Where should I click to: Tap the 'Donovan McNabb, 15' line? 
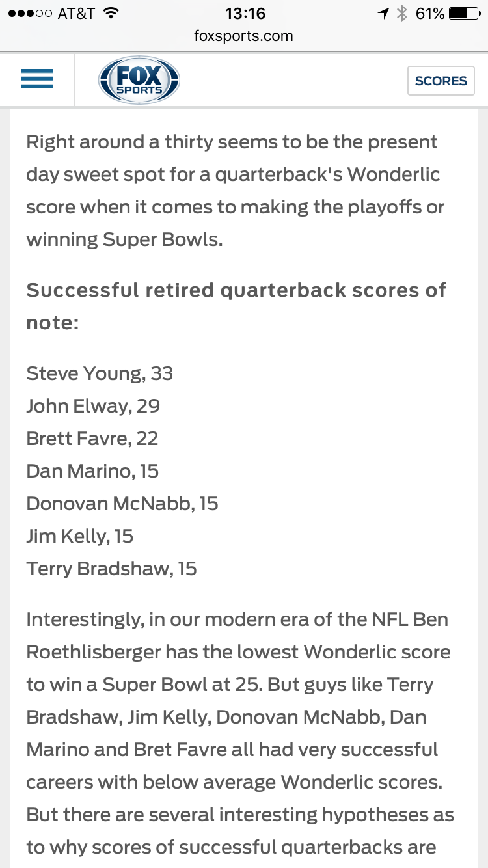(122, 504)
